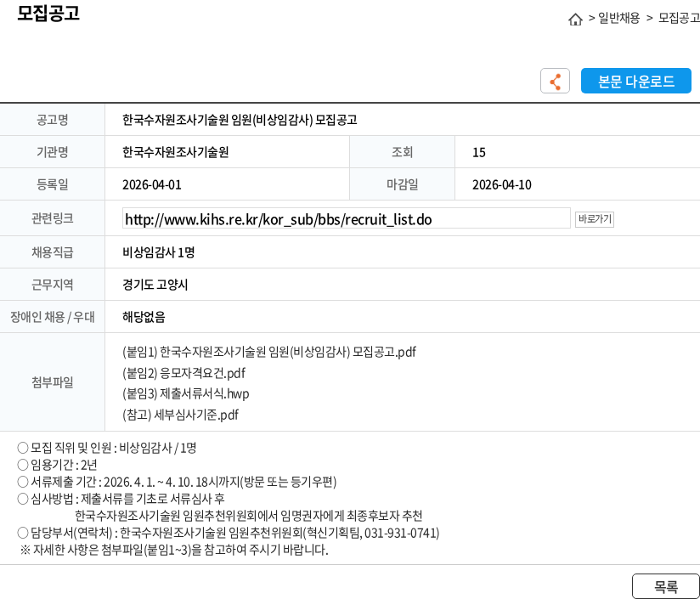Click body line about 서류제출 기간
The height and width of the screenshot is (599, 700).
click(177, 482)
